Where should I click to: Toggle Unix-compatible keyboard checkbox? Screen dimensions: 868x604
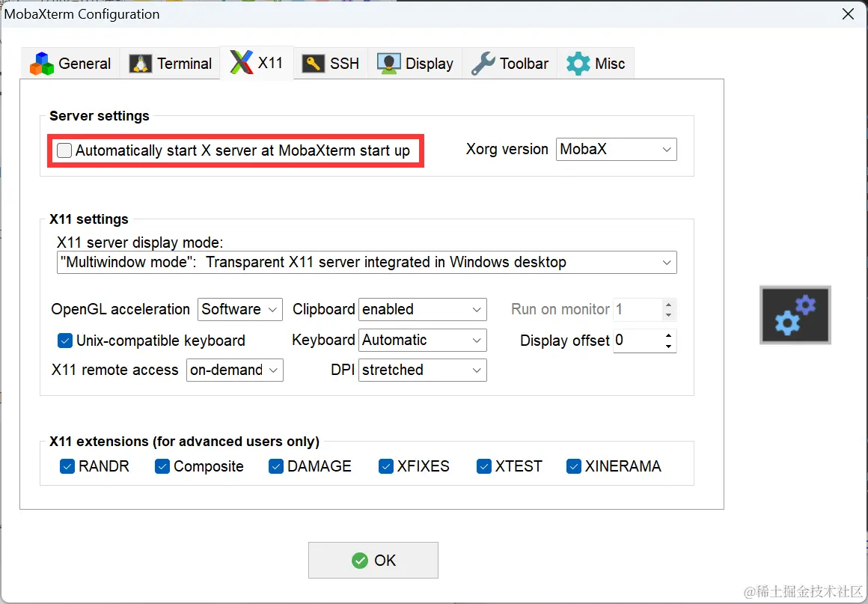65,341
